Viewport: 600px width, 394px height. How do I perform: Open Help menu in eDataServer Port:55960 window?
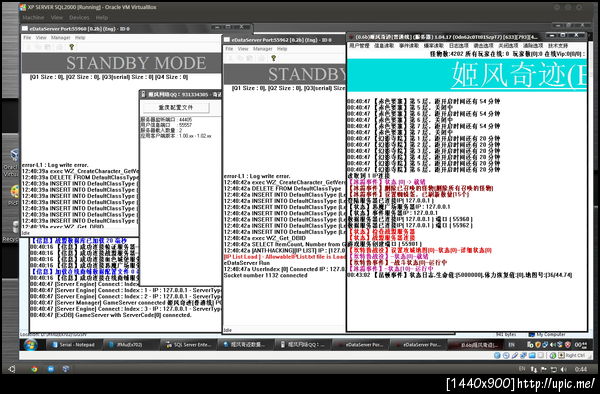pyautogui.click(x=80, y=37)
